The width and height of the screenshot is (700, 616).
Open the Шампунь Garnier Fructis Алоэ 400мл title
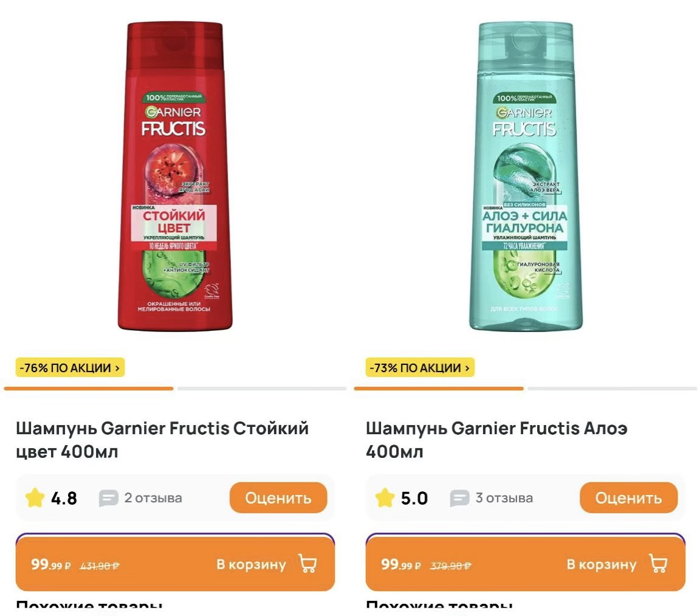496,440
